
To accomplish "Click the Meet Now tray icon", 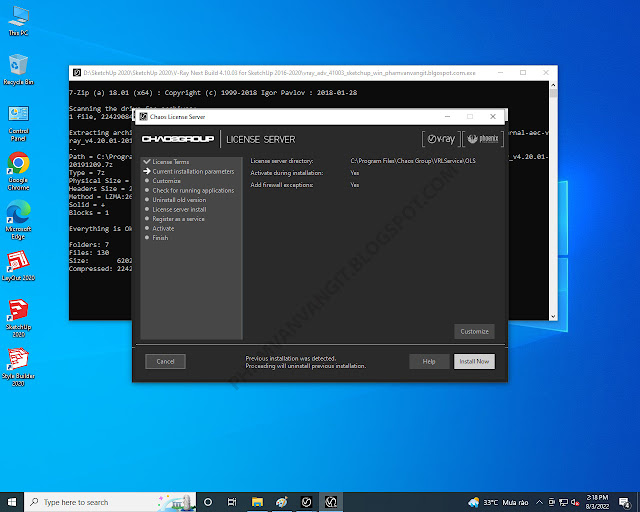I will [x=551, y=502].
